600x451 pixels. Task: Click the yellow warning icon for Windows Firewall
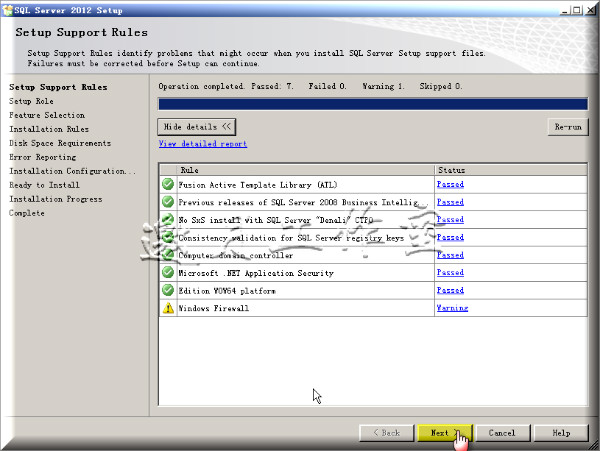click(x=168, y=308)
